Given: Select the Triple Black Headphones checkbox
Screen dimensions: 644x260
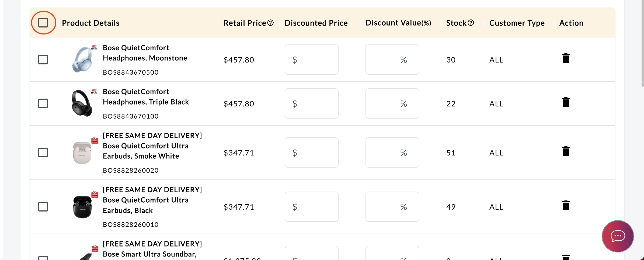Looking at the screenshot, I should pyautogui.click(x=43, y=103).
